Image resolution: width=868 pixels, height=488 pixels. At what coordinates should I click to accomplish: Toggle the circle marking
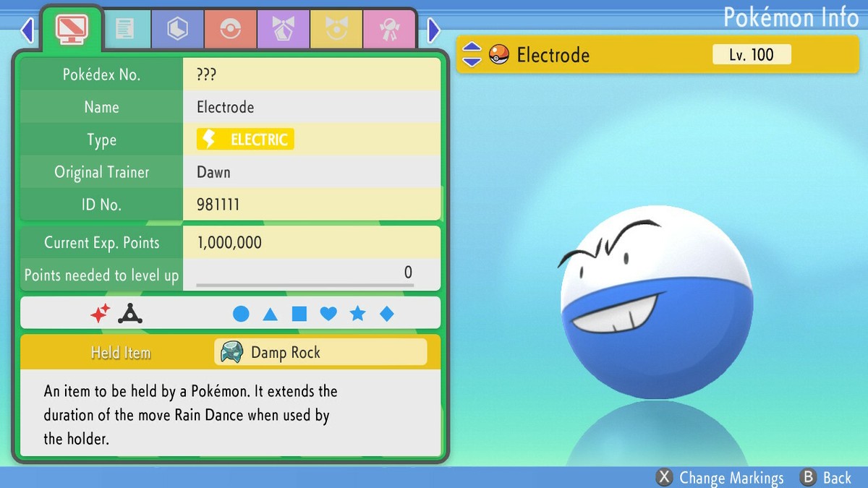[241, 314]
